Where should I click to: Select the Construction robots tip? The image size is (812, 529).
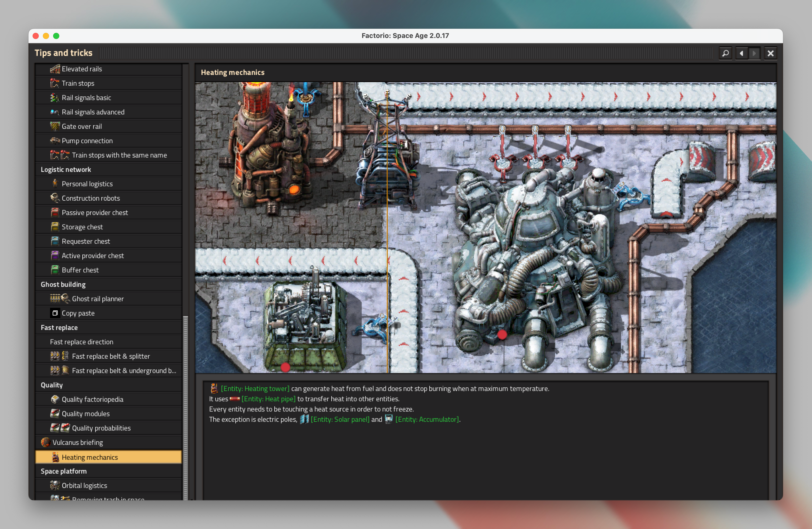pyautogui.click(x=109, y=198)
